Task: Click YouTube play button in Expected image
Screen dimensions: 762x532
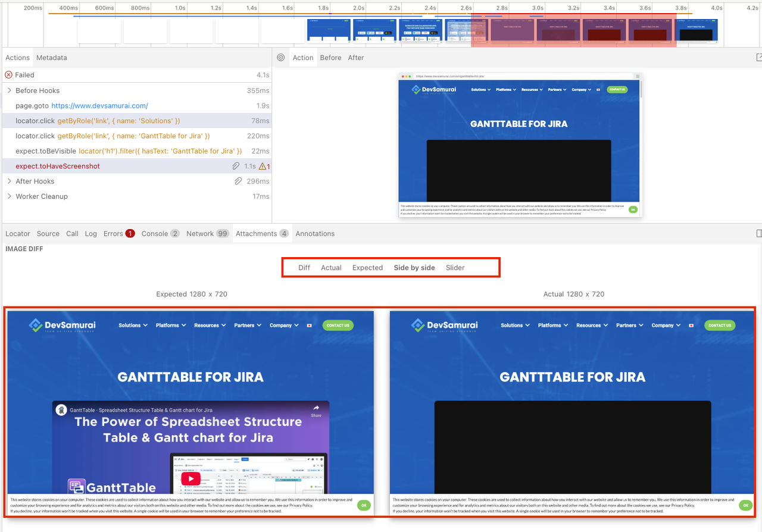Action: (x=190, y=478)
